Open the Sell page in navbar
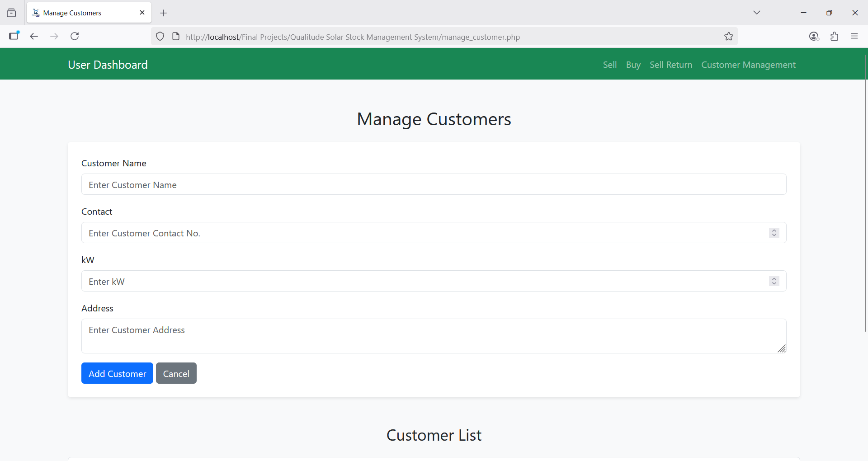 tap(609, 65)
